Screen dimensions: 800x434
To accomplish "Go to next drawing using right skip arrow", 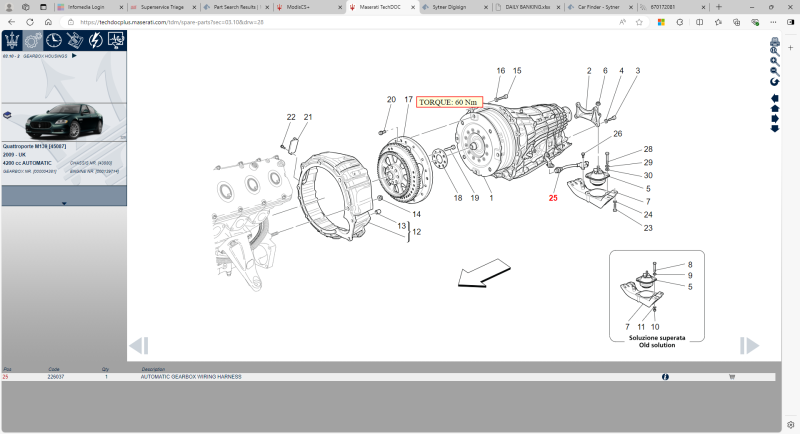I will [x=749, y=346].
